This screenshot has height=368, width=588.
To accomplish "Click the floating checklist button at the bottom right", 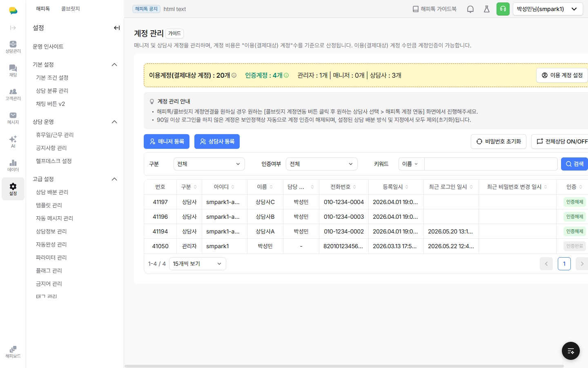I will 571,351.
